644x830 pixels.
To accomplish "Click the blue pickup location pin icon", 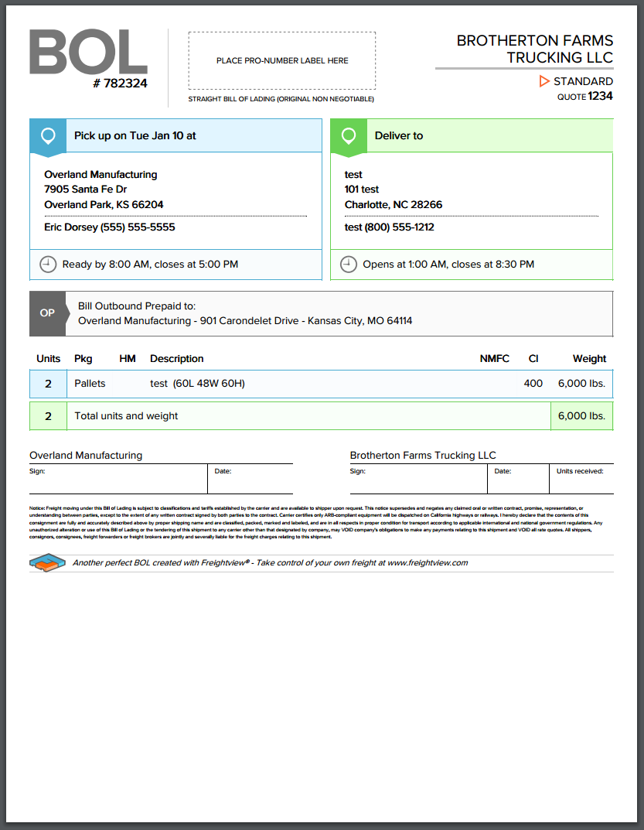I will tap(48, 136).
